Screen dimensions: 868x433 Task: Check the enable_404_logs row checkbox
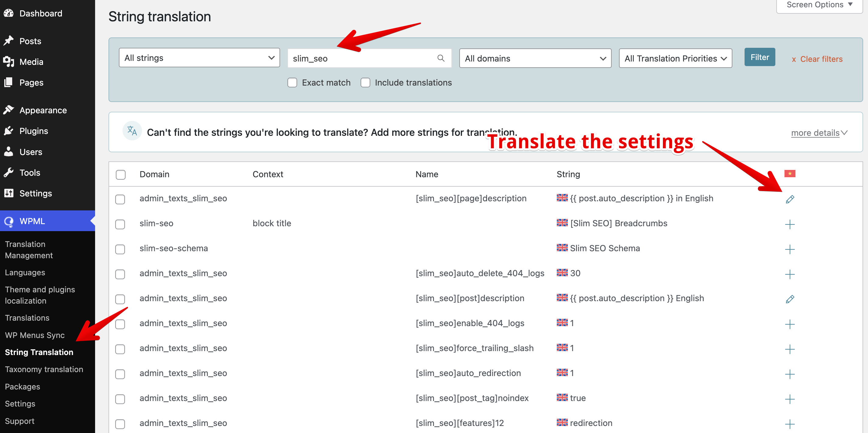pyautogui.click(x=120, y=324)
